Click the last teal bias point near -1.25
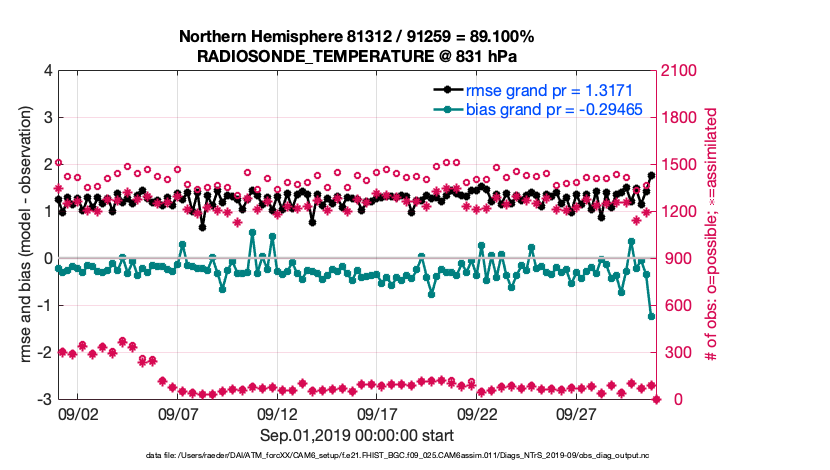Viewport: 830px width, 470px height. tap(652, 317)
